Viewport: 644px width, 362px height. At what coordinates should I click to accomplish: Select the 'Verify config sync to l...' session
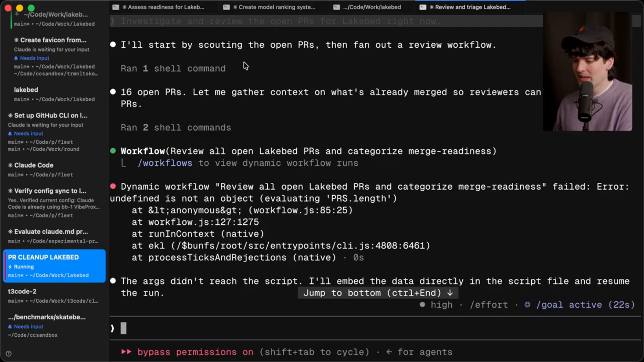54,203
